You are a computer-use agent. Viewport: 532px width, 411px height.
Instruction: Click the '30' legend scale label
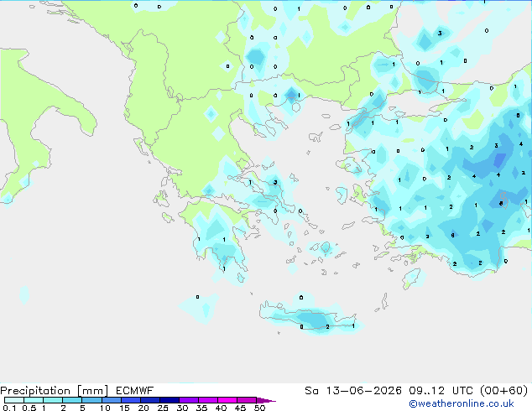[x=182, y=408]
